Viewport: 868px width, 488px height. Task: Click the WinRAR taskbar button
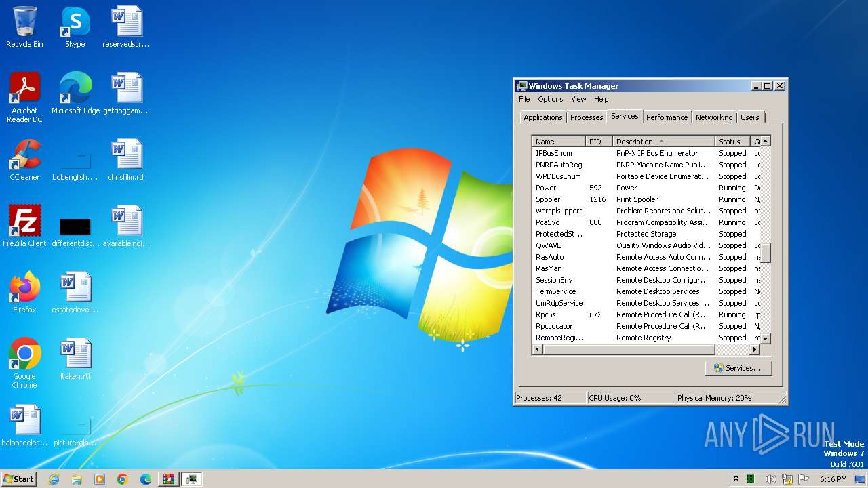tap(169, 479)
